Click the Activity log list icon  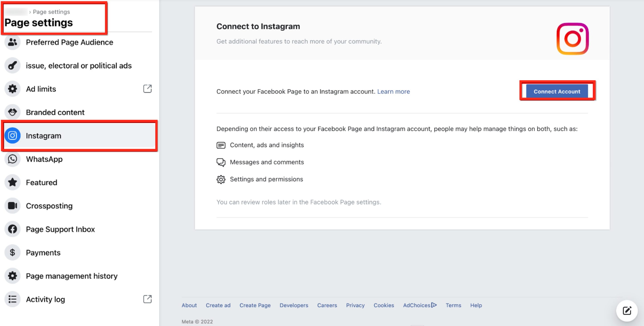click(x=12, y=299)
